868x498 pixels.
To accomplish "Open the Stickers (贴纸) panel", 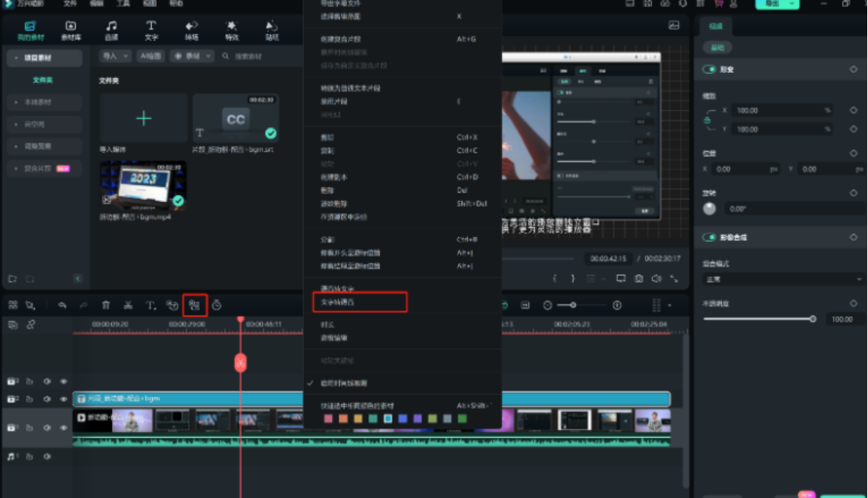I will tap(270, 30).
